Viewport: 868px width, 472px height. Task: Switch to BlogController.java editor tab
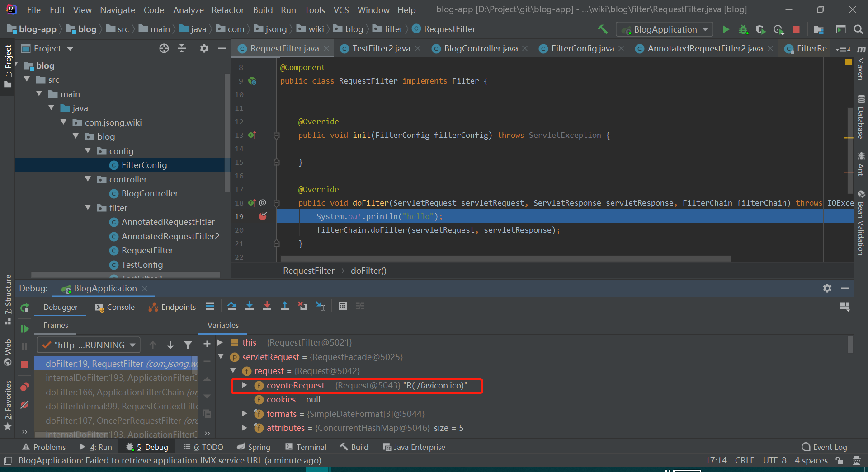(x=481, y=48)
